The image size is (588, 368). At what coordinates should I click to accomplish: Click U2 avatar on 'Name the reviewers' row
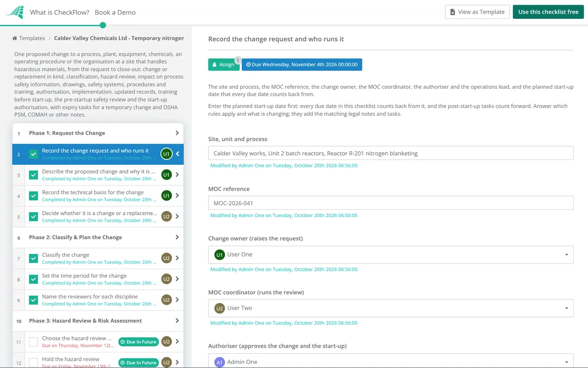[166, 300]
